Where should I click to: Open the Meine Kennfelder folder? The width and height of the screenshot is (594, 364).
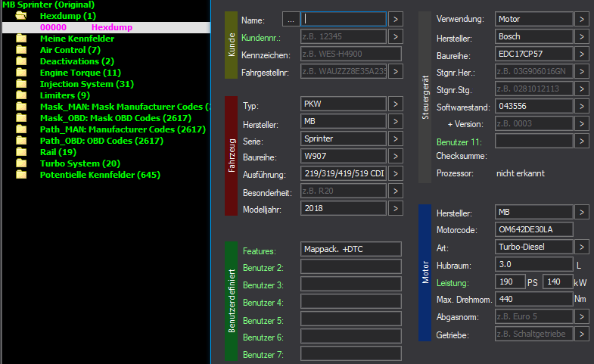click(x=77, y=39)
